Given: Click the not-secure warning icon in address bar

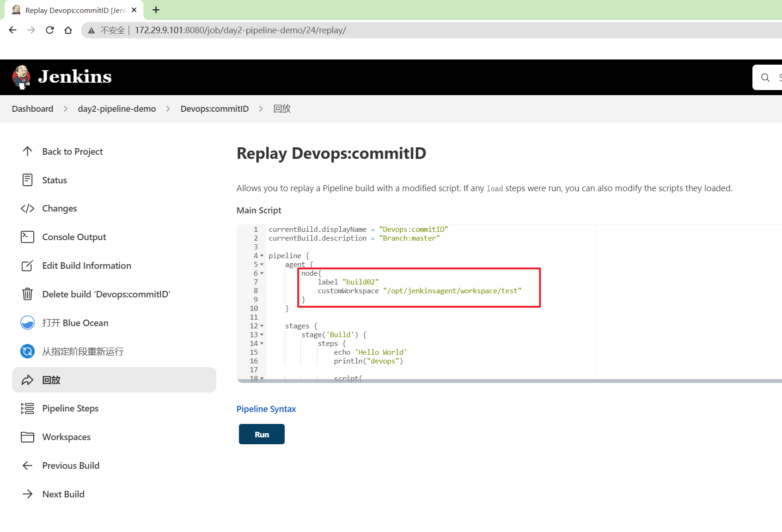Looking at the screenshot, I should (92, 30).
